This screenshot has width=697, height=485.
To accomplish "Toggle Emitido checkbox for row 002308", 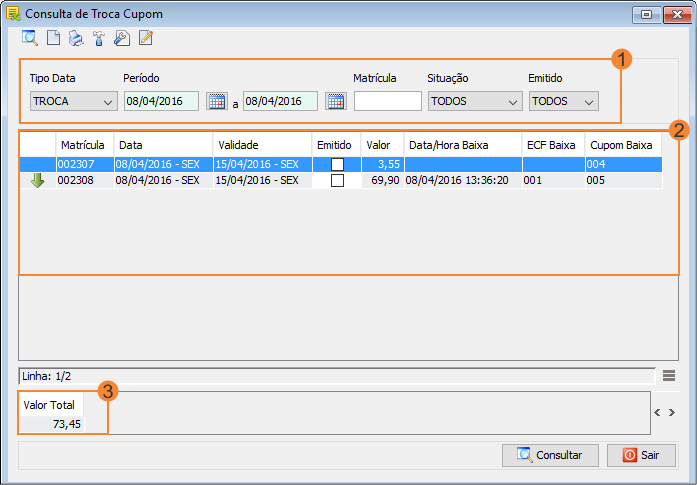I will click(x=337, y=180).
